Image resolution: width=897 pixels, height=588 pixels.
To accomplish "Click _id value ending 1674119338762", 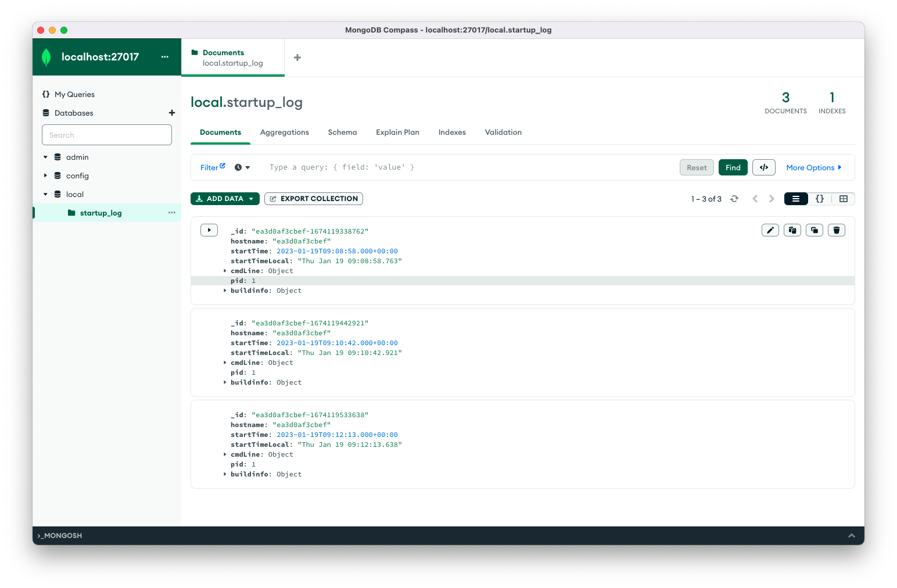I will point(310,231).
